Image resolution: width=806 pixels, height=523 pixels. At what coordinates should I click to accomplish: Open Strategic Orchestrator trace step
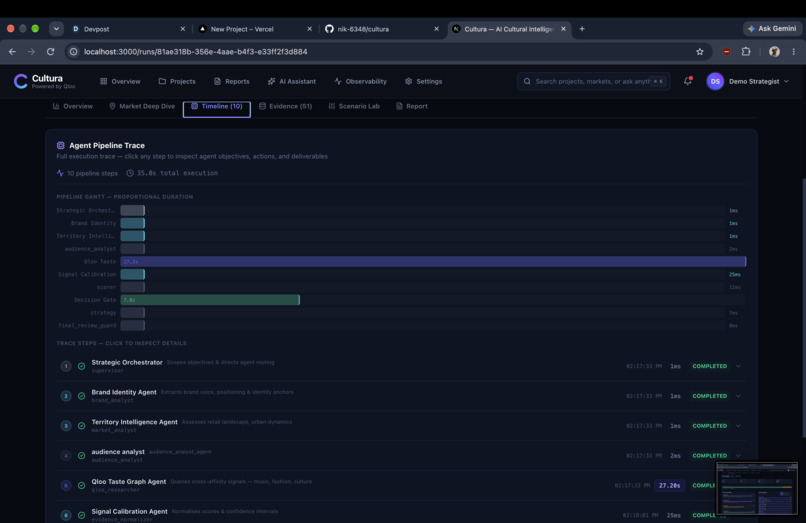(401, 366)
